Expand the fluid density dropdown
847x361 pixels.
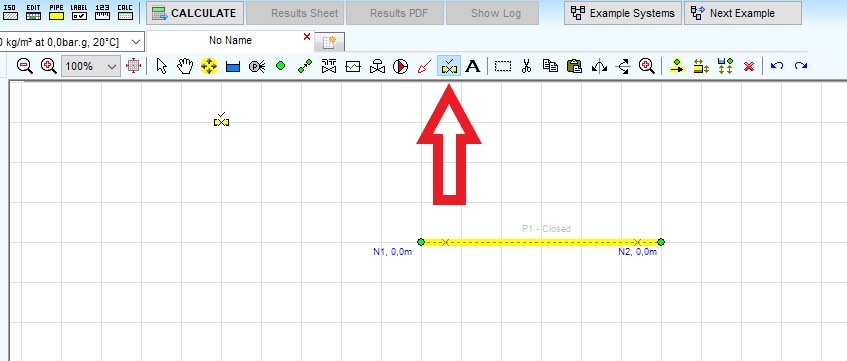tap(72, 42)
